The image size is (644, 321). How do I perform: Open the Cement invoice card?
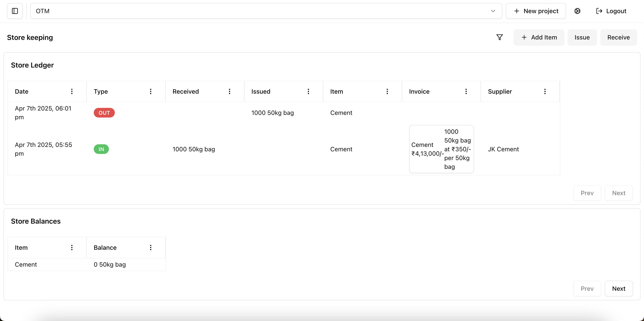(x=441, y=149)
